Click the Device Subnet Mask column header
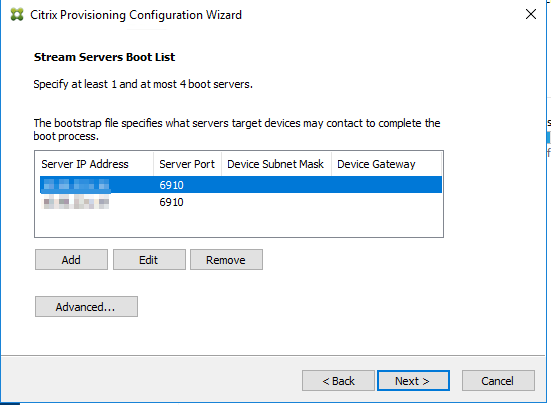This screenshot has height=405, width=551. [x=276, y=164]
